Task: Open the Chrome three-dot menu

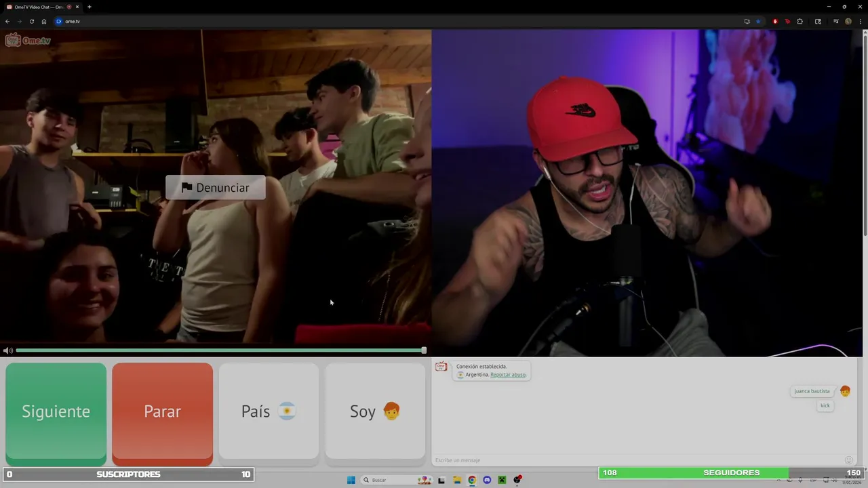Action: 860,21
